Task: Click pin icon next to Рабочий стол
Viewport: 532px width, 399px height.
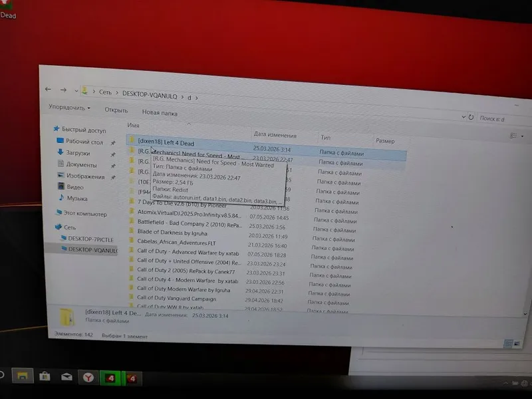Action: pyautogui.click(x=113, y=143)
